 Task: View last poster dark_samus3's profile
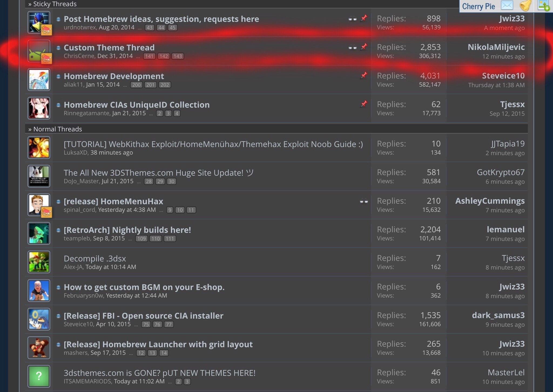498,315
